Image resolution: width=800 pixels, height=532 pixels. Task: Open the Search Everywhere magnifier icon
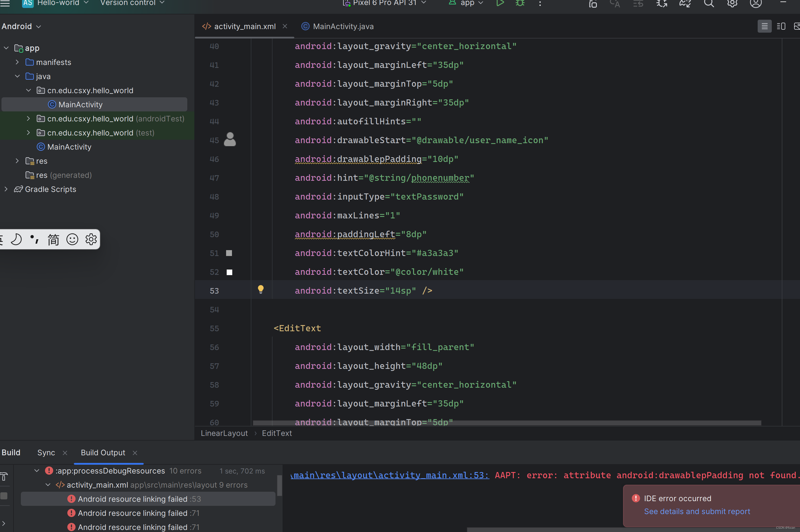pos(708,4)
